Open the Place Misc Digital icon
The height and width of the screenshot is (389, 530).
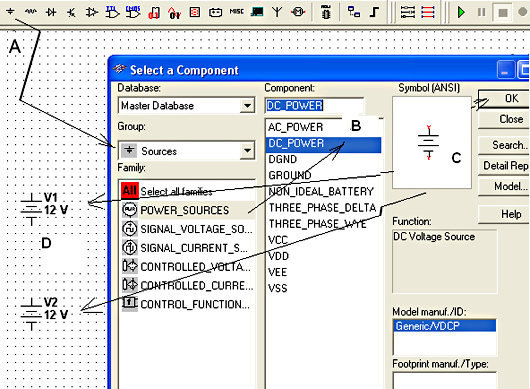(x=154, y=13)
